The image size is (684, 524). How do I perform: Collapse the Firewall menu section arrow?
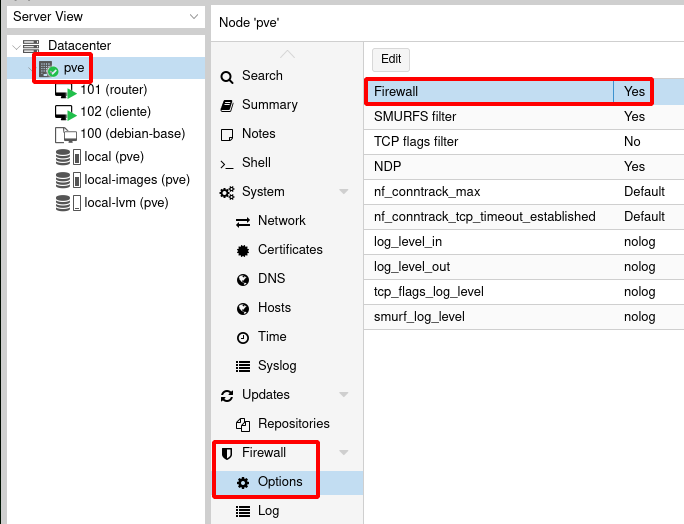(x=344, y=453)
